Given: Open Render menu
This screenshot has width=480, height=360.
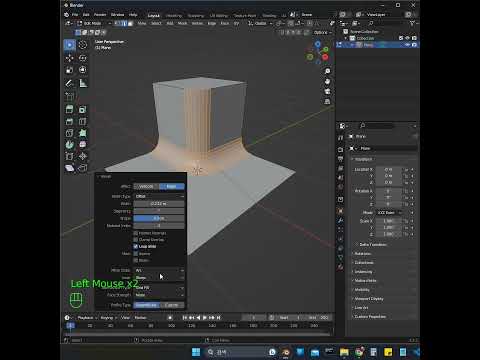Looking at the screenshot, I should [100, 15].
